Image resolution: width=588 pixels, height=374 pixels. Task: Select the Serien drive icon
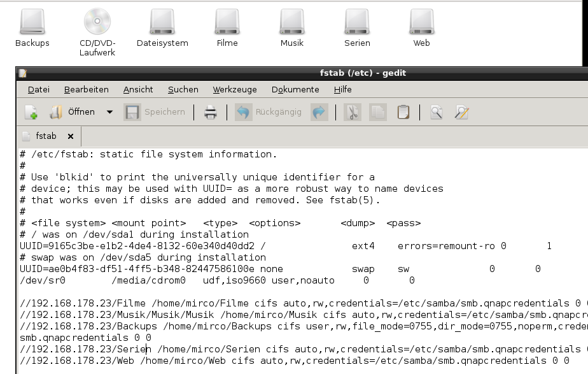357,22
